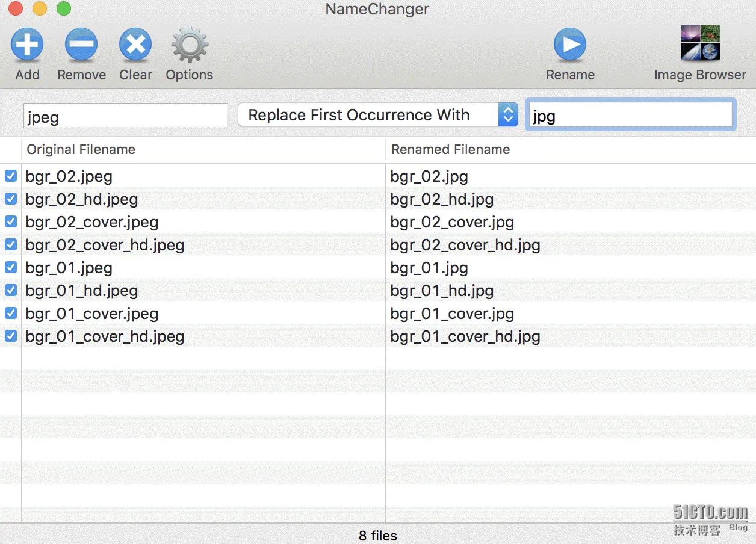Click the Add files plus icon
Screen dimensions: 756x544
pos(27,45)
